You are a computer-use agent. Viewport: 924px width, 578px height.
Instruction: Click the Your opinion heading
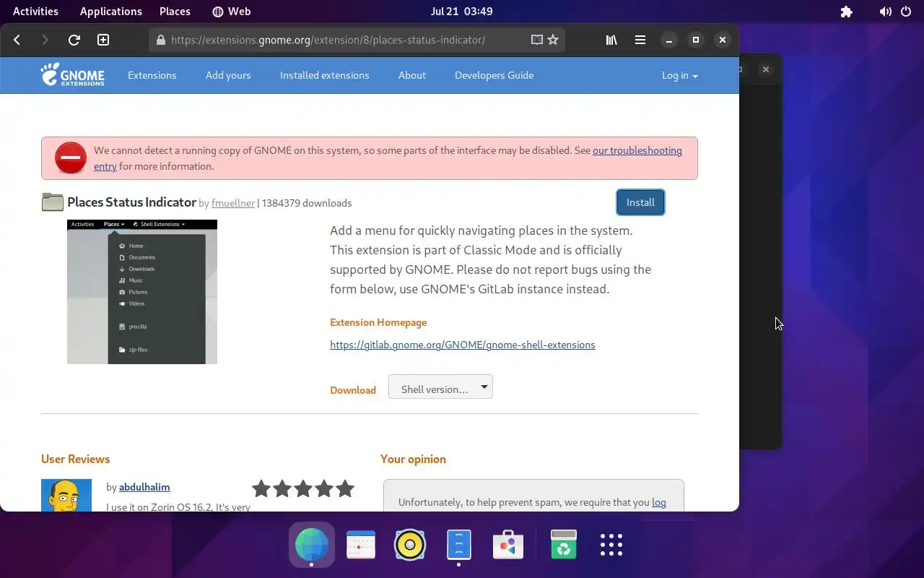point(413,459)
